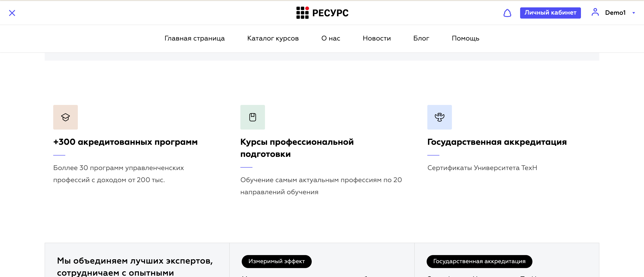
Task: Click the user profile icon
Action: pyautogui.click(x=595, y=12)
